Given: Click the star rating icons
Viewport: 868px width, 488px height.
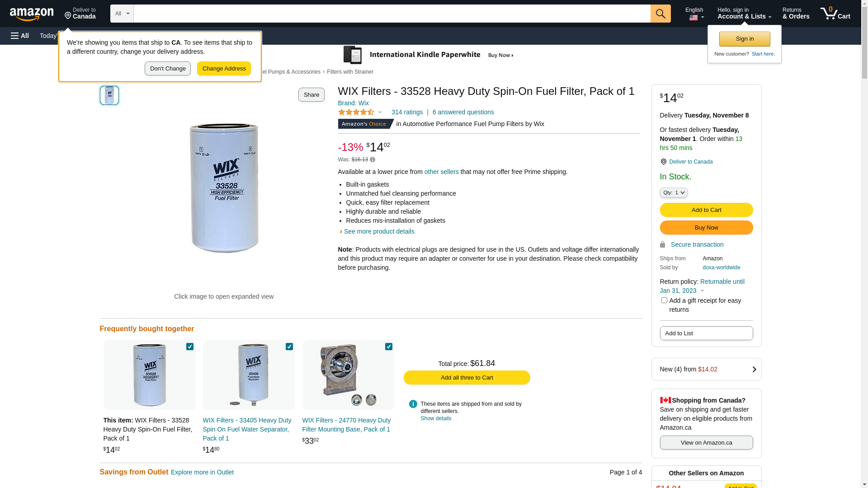Looking at the screenshot, I should pyautogui.click(x=356, y=112).
